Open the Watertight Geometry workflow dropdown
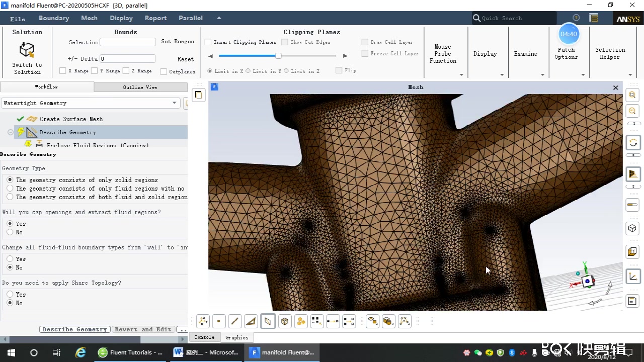Image resolution: width=644 pixels, height=362 pixels. (x=174, y=103)
